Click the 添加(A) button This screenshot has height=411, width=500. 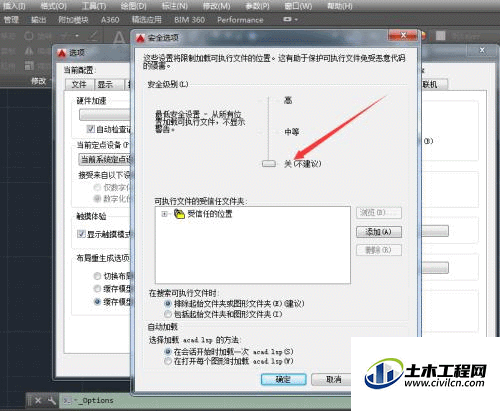(379, 232)
